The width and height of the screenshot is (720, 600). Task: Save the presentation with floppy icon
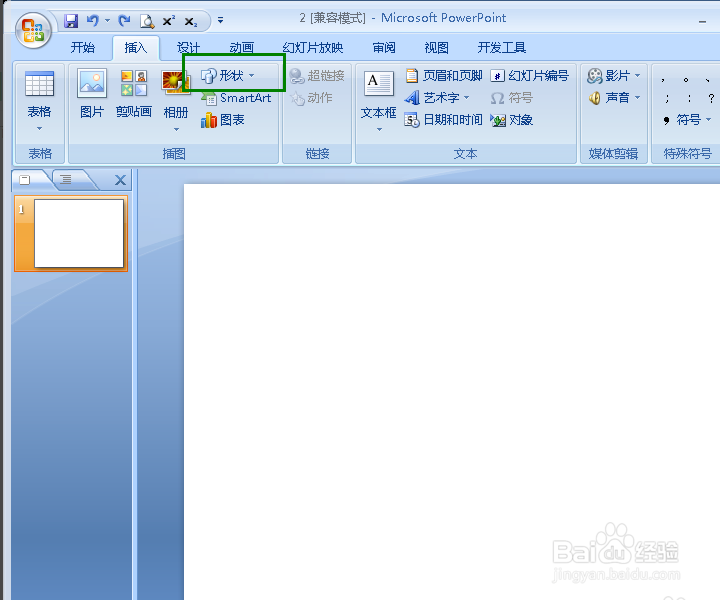(71, 21)
